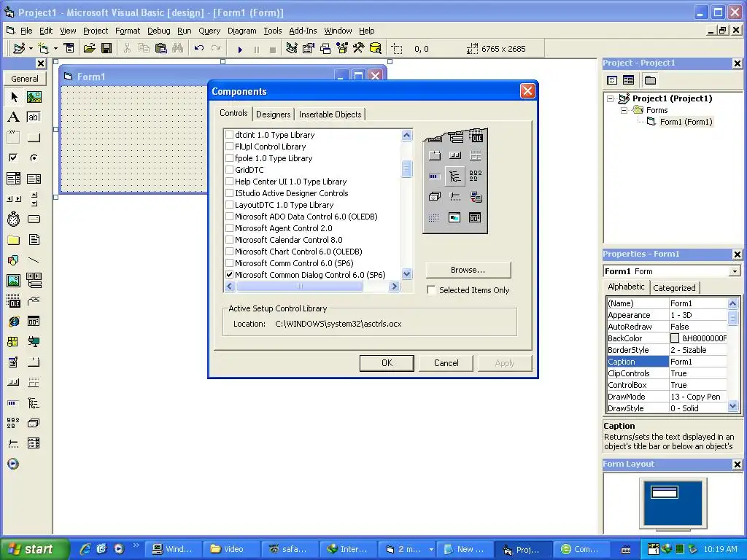Click the Windows start button
Image resolution: width=747 pixels, height=560 pixels.
click(34, 549)
